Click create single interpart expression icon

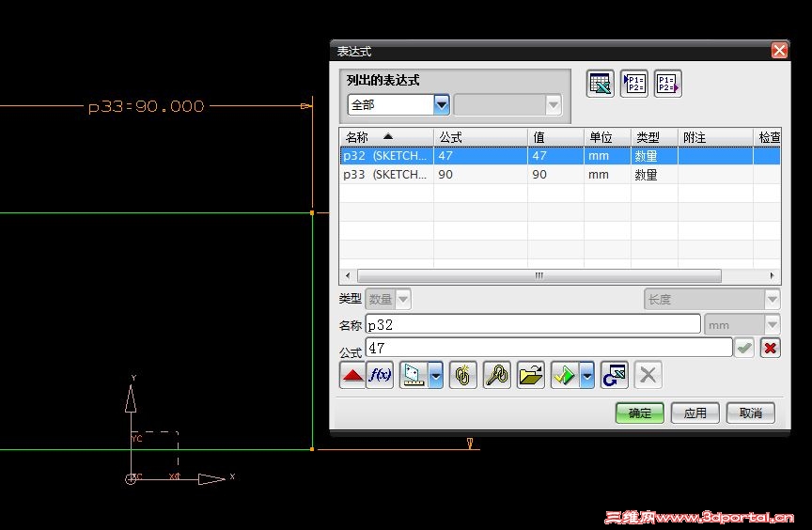463,375
